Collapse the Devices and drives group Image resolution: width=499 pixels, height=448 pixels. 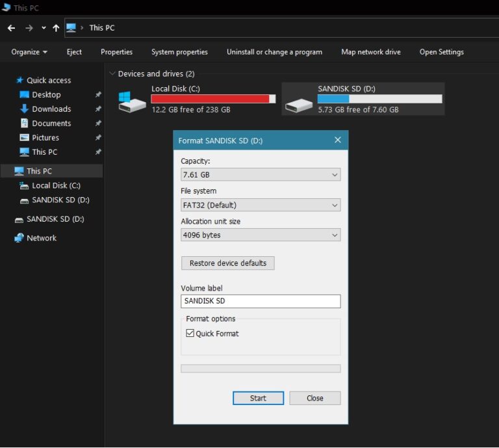click(x=113, y=74)
